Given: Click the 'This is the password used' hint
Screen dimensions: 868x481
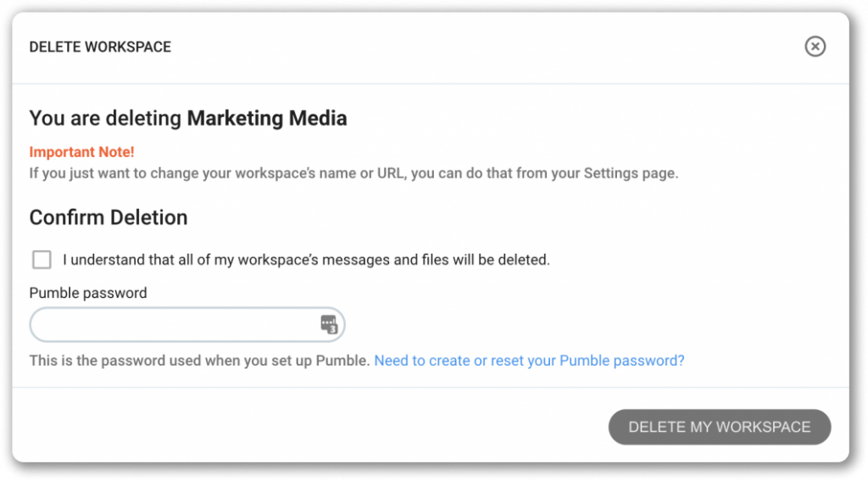Looking at the screenshot, I should tap(199, 361).
